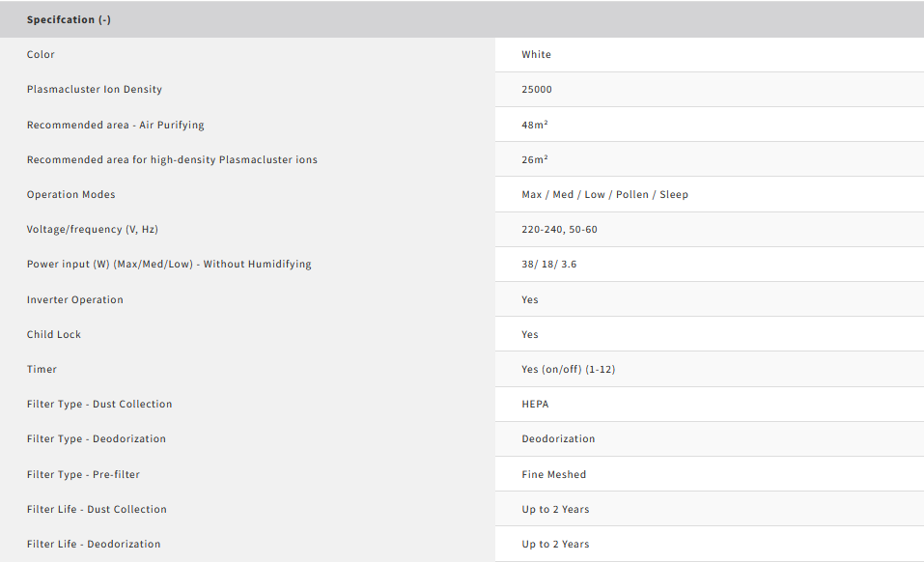
Task: Click the Operation Modes label
Action: [70, 194]
